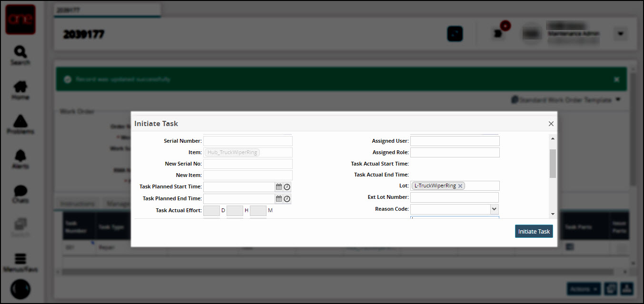Click the Initiate Task button
This screenshot has height=304, width=644.
tap(534, 231)
